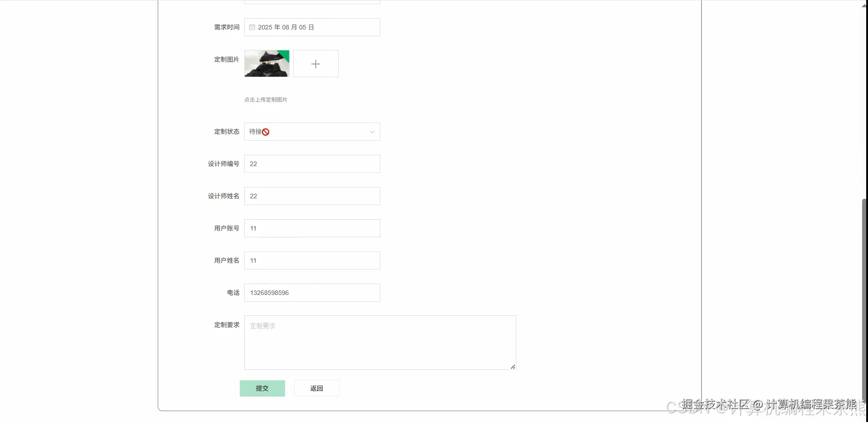Click the dropdown chevron on 定制状态

click(x=372, y=132)
